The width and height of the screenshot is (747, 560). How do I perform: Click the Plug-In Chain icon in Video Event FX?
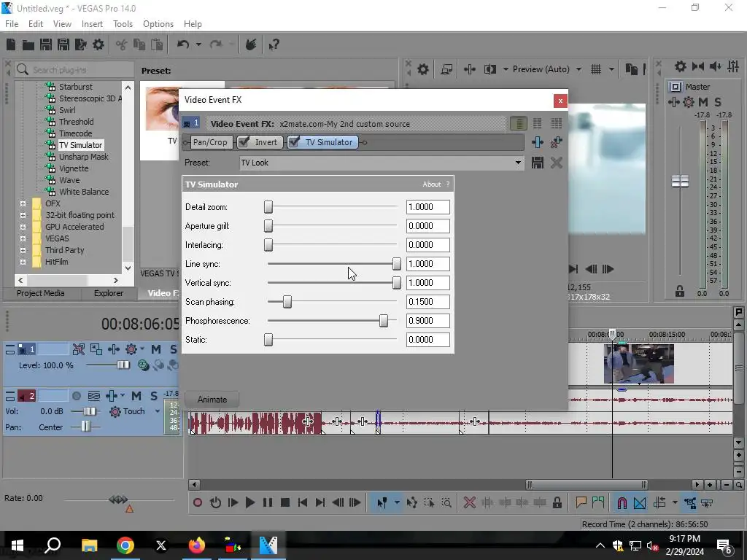pyautogui.click(x=538, y=142)
